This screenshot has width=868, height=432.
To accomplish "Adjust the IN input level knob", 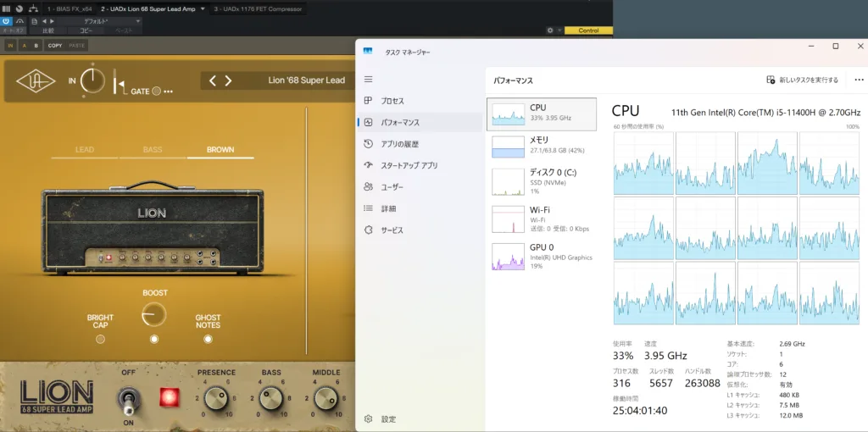I will tap(92, 81).
